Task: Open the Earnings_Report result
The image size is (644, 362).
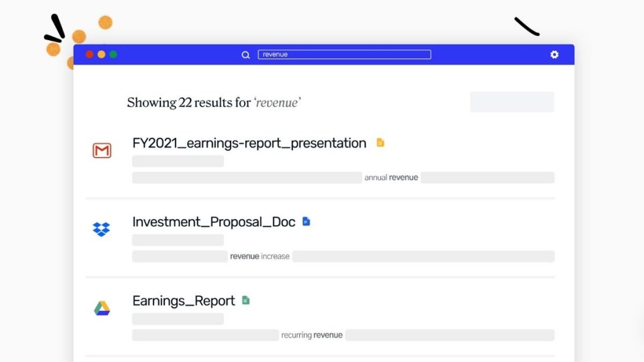Action: pos(184,301)
